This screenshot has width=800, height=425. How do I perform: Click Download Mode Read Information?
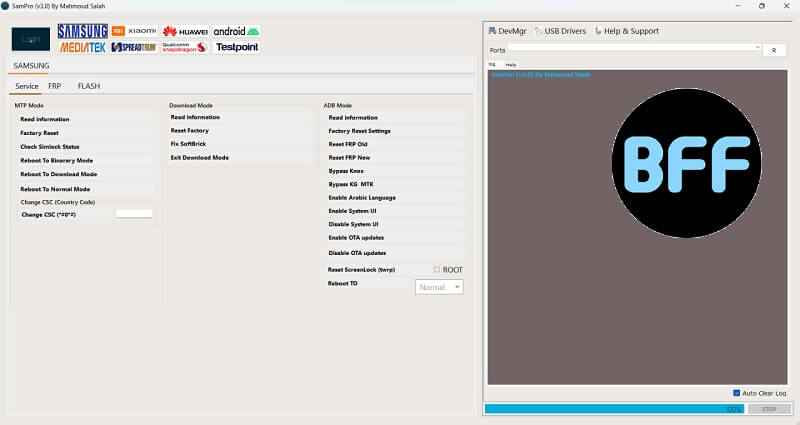(x=241, y=117)
